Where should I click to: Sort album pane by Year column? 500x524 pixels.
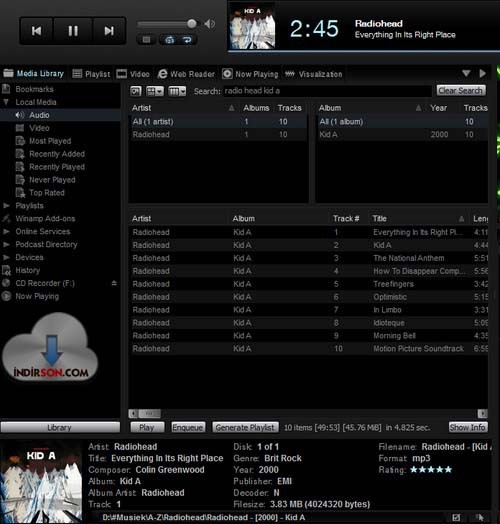[x=439, y=108]
